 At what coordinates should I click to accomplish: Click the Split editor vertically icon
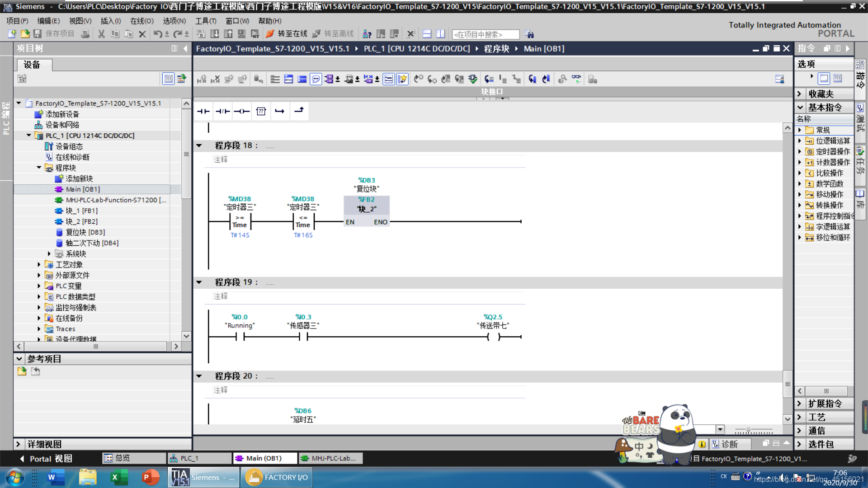point(441,34)
